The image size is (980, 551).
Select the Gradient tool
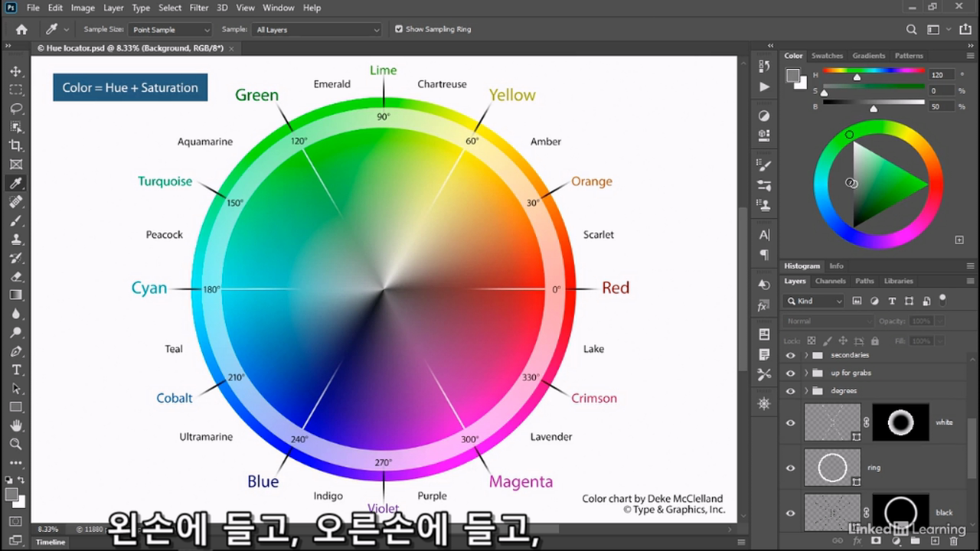[x=16, y=295]
